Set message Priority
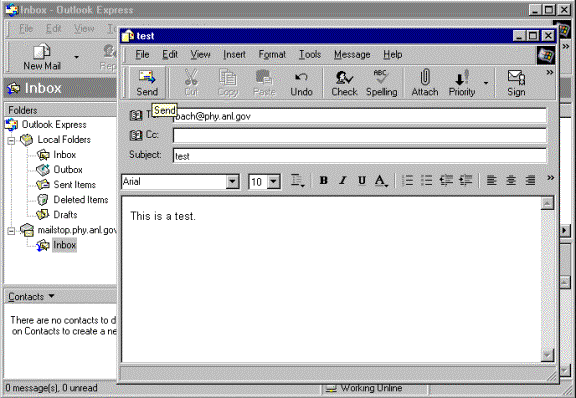Screen dimensions: 576x398 tap(462, 83)
